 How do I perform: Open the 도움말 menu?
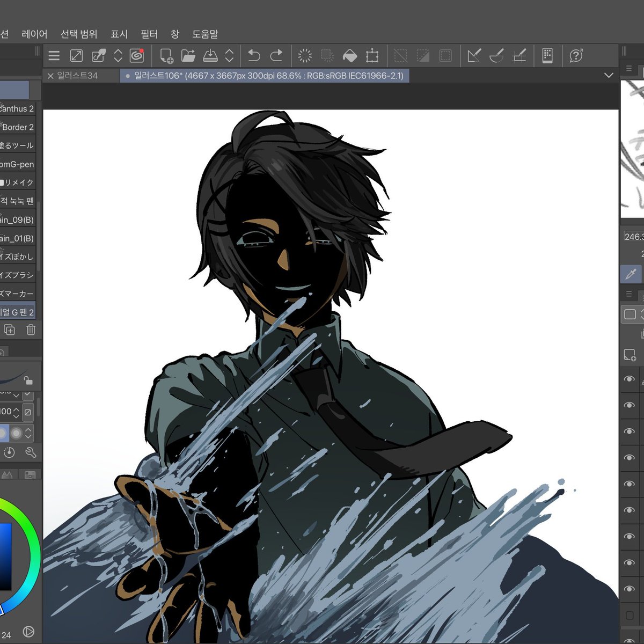[205, 34]
